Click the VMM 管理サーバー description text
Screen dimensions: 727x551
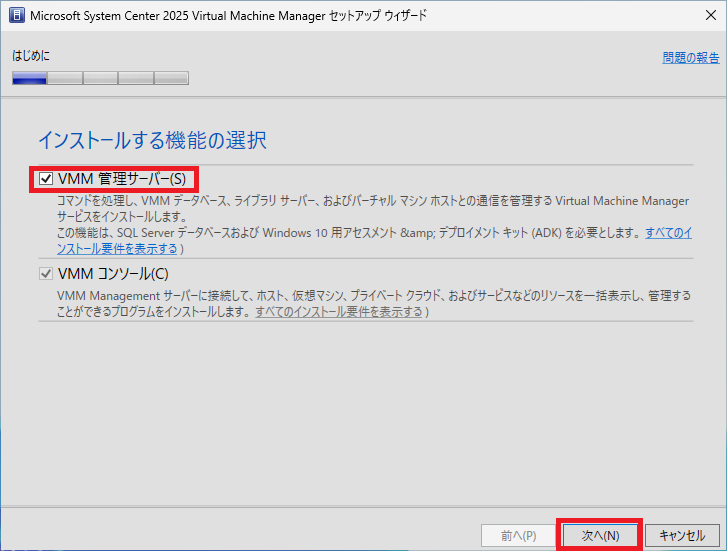374,224
